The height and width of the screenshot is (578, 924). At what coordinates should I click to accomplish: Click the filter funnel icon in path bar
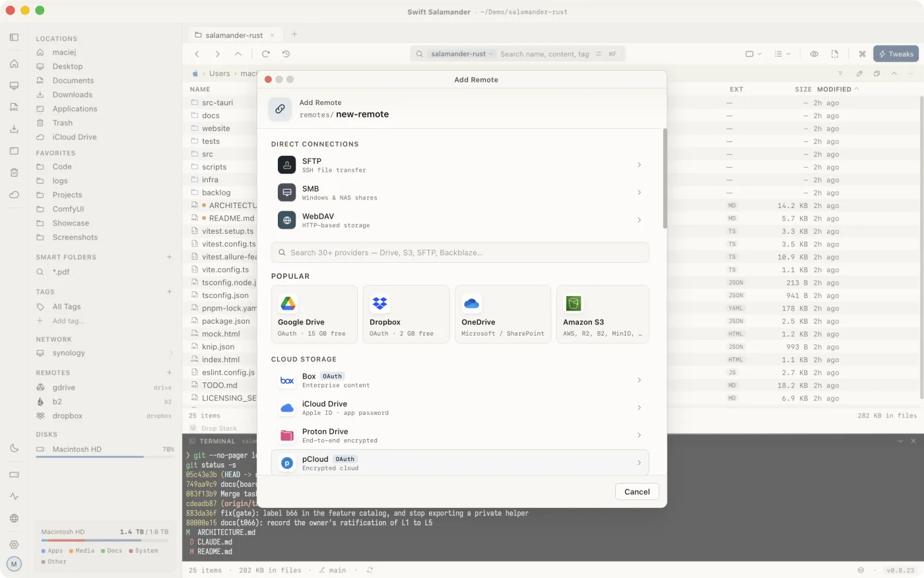point(840,73)
